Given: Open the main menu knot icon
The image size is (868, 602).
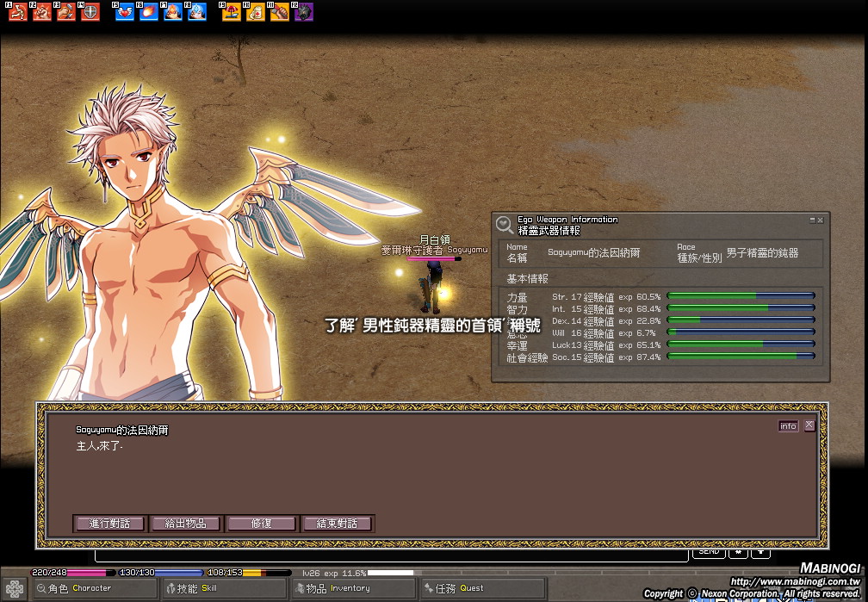Looking at the screenshot, I should coord(15,589).
